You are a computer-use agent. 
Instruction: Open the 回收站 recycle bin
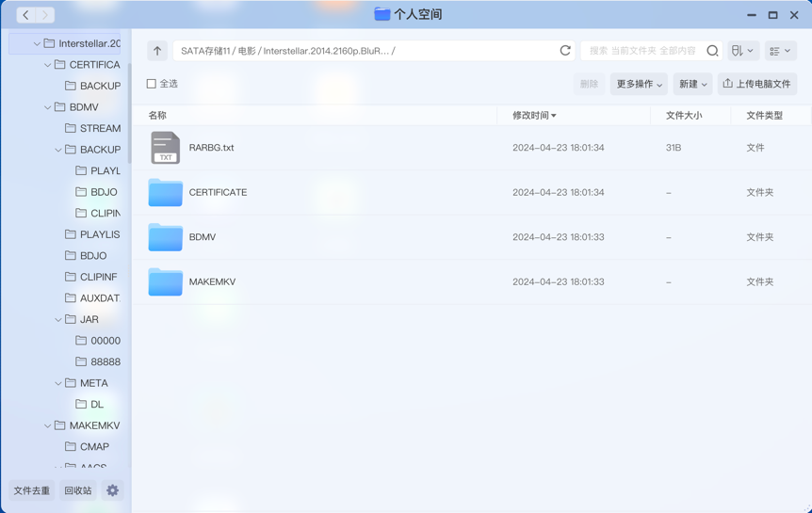[78, 490]
